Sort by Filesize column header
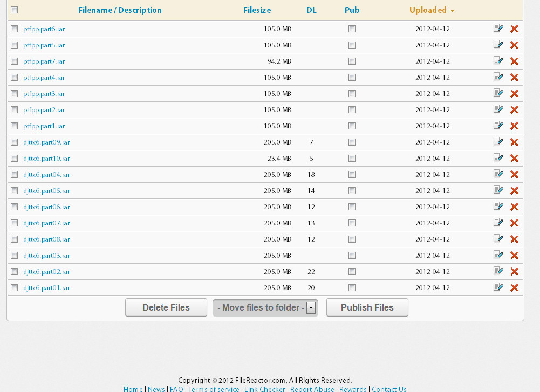 (x=257, y=10)
